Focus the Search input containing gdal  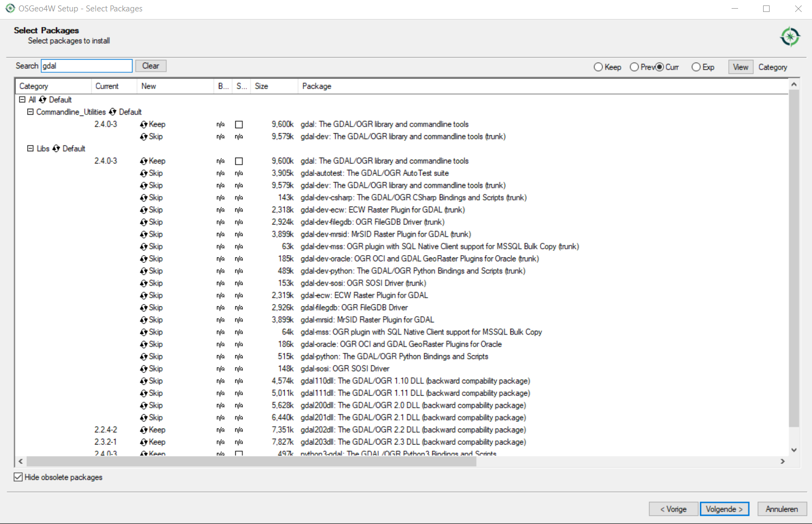pos(87,66)
